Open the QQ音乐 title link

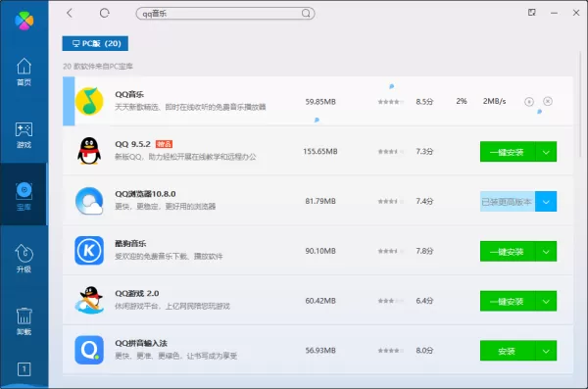click(129, 94)
